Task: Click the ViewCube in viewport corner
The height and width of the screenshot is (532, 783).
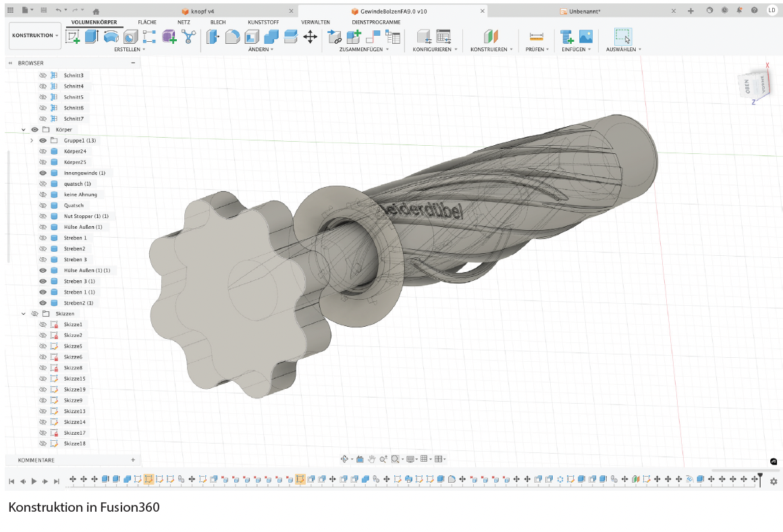Action: pyautogui.click(x=754, y=86)
